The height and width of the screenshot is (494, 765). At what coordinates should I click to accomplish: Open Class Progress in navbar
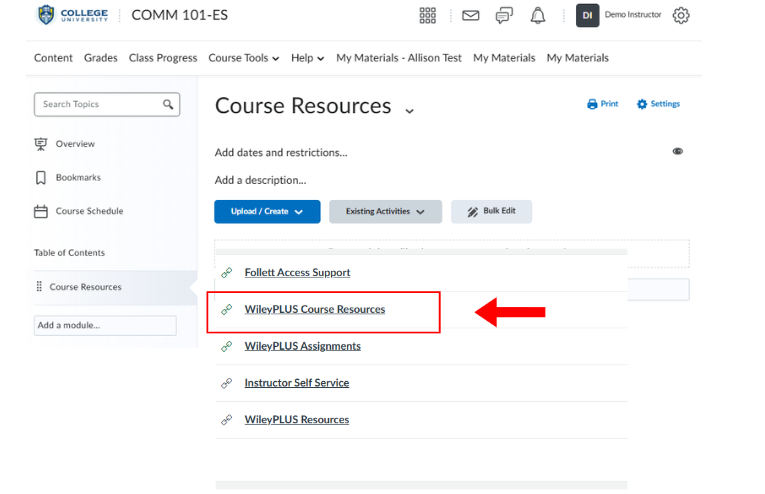(x=163, y=58)
